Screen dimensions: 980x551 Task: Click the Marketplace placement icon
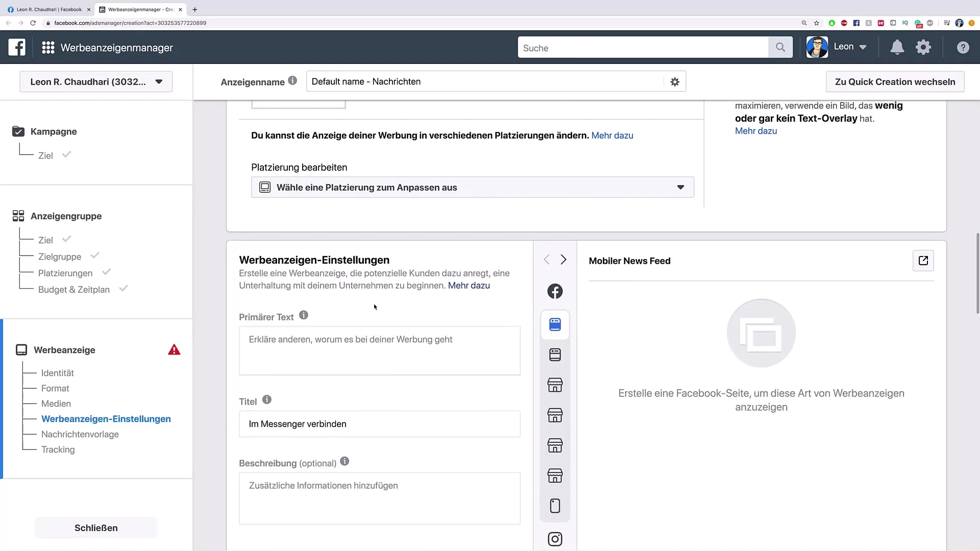click(x=555, y=385)
